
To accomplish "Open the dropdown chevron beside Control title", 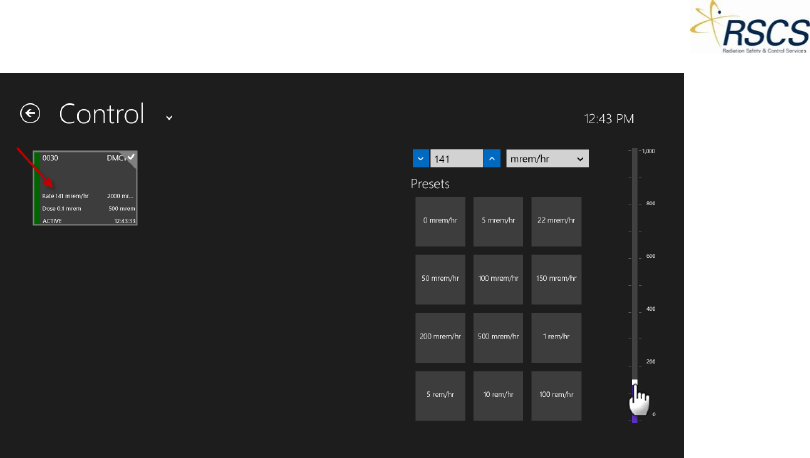I will pos(169,118).
